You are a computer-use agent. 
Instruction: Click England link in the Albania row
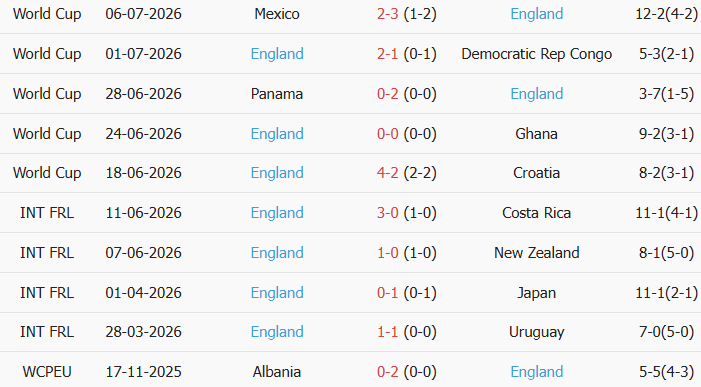pos(536,372)
